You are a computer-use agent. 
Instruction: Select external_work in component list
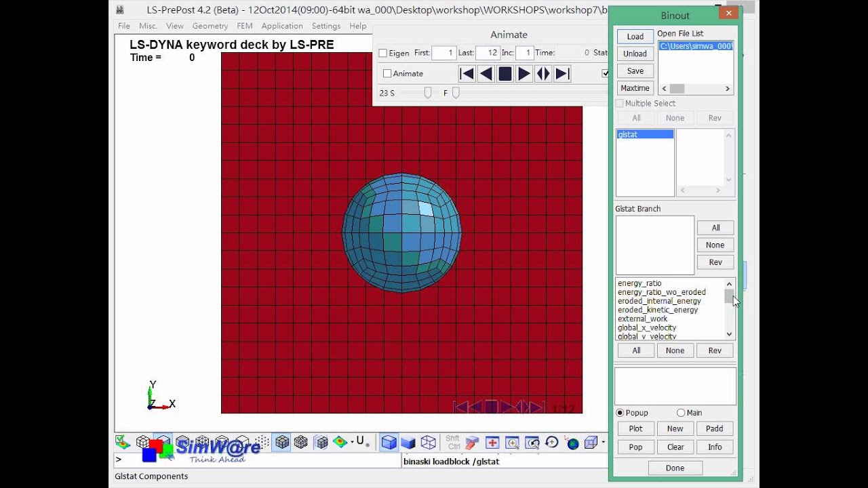643,319
